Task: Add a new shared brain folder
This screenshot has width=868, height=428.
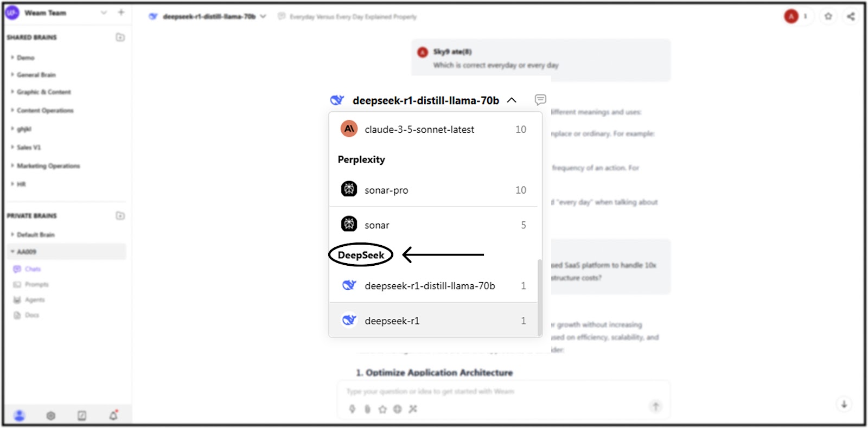Action: (x=120, y=37)
